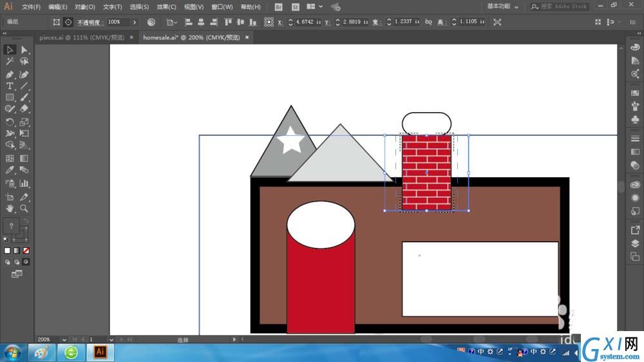Close the homesale.ai tab
This screenshot has height=362, width=644.
coord(247,37)
